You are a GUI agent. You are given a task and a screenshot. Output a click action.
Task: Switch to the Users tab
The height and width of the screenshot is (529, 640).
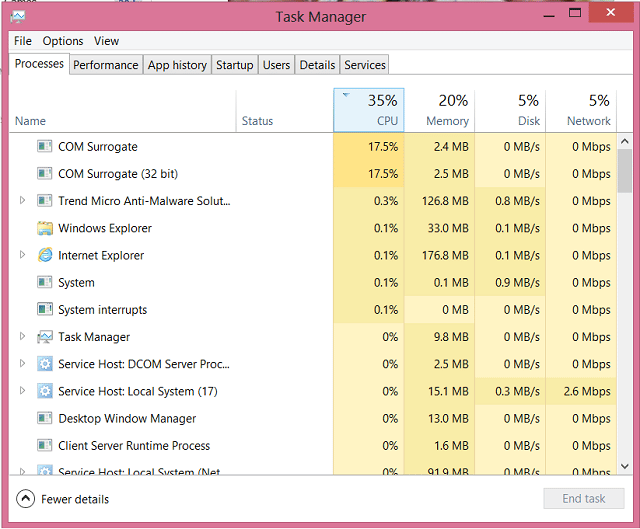pos(276,65)
